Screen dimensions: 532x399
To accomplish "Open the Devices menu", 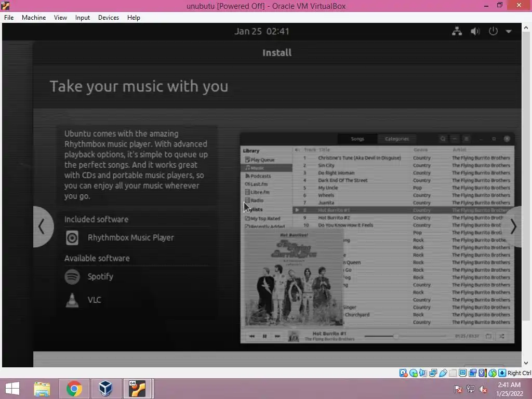I will click(x=108, y=18).
